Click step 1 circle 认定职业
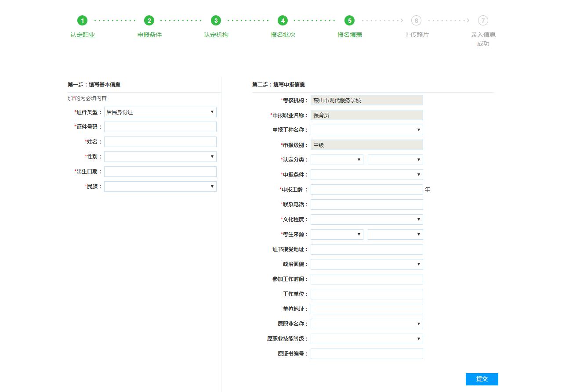 (x=82, y=21)
